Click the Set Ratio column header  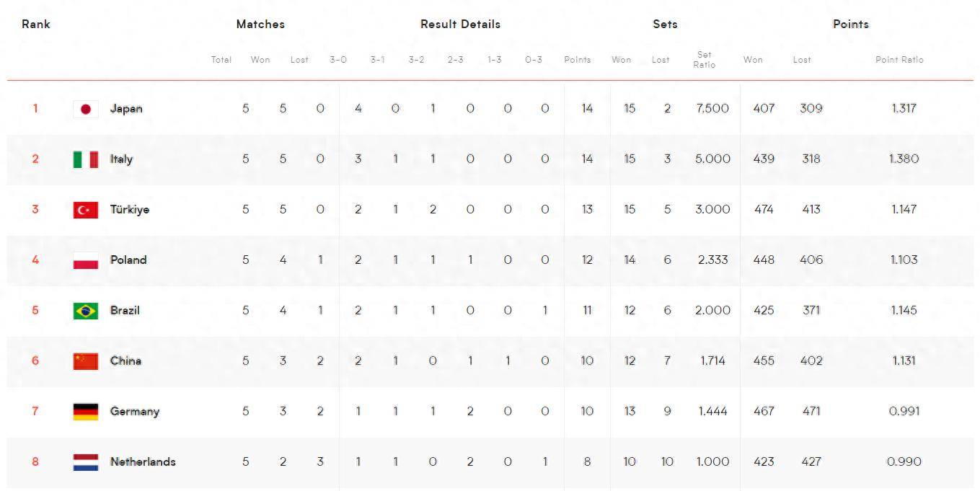point(705,60)
